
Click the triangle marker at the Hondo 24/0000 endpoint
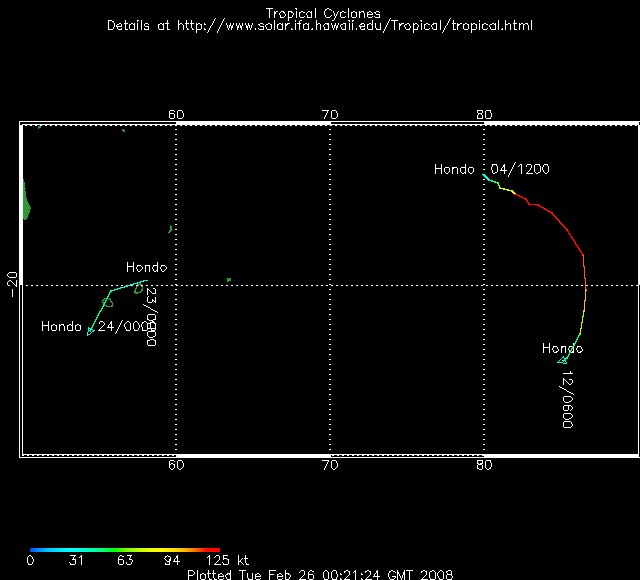pyautogui.click(x=90, y=332)
